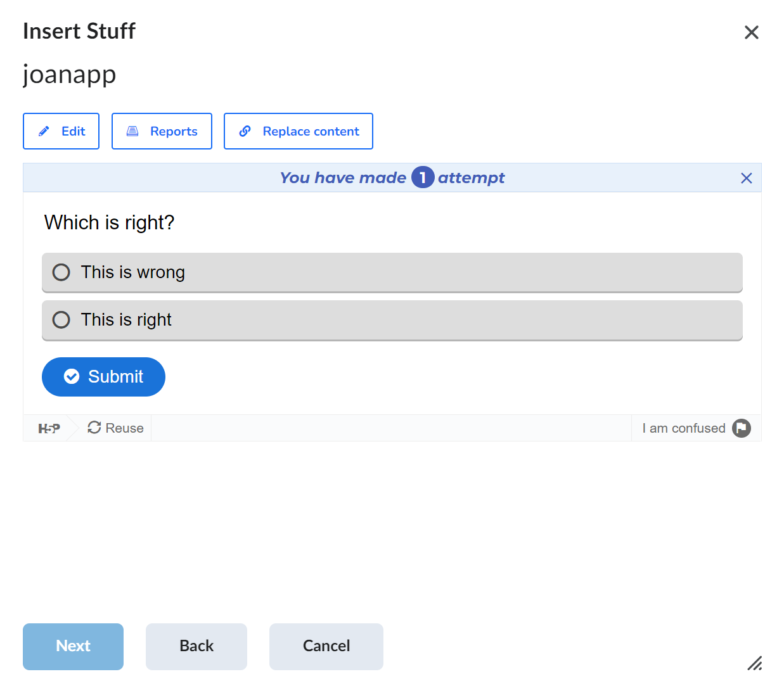Click the H5P logo icon

click(49, 428)
